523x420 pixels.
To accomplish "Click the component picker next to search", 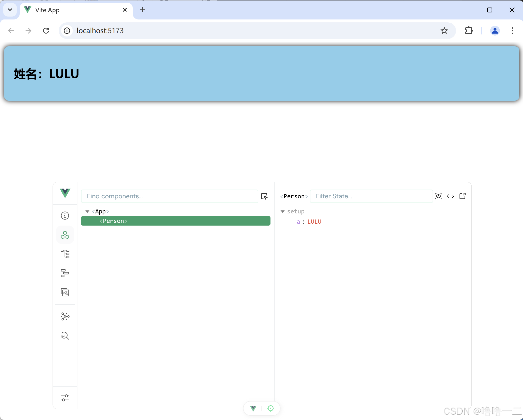I will (264, 196).
